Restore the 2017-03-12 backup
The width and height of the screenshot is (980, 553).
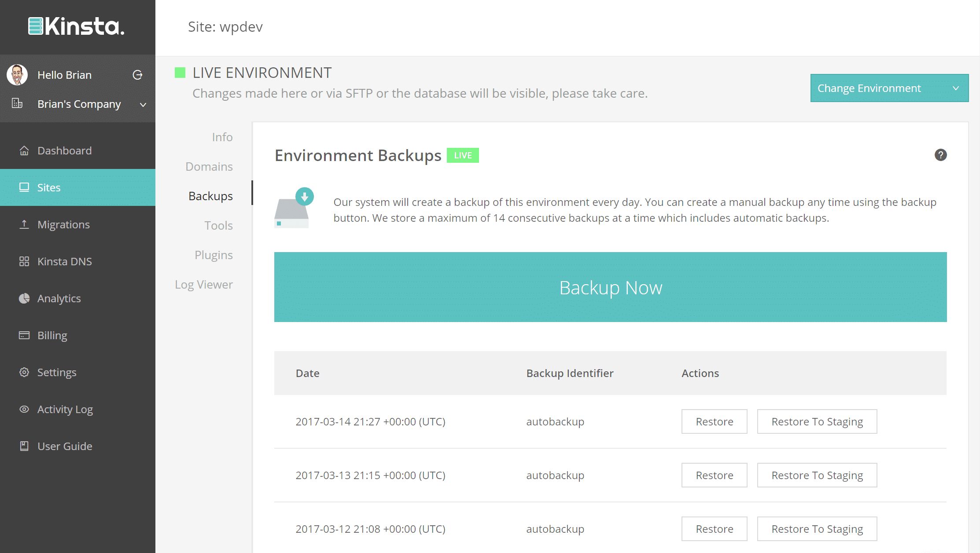click(714, 529)
